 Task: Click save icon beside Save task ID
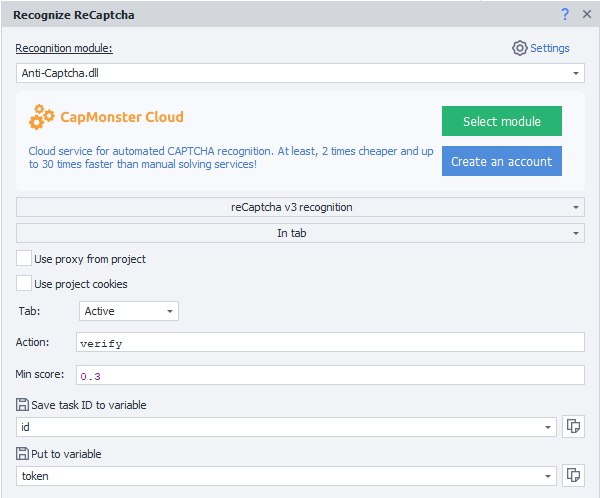[23, 404]
